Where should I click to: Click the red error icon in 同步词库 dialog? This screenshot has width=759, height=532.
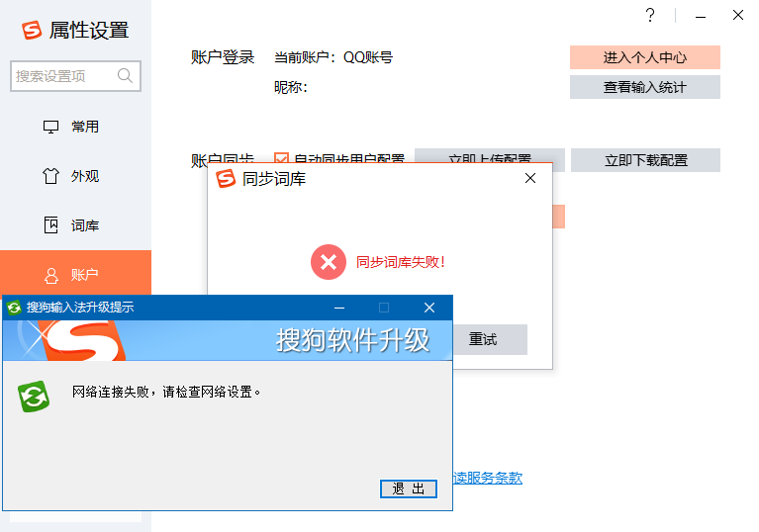pyautogui.click(x=329, y=262)
